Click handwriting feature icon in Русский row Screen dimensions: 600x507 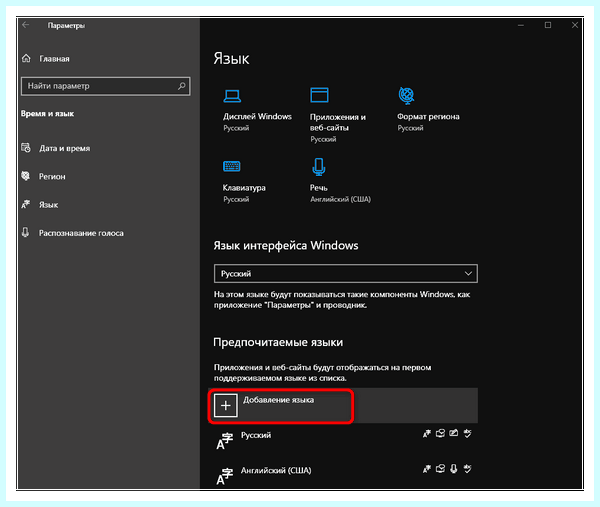point(454,433)
